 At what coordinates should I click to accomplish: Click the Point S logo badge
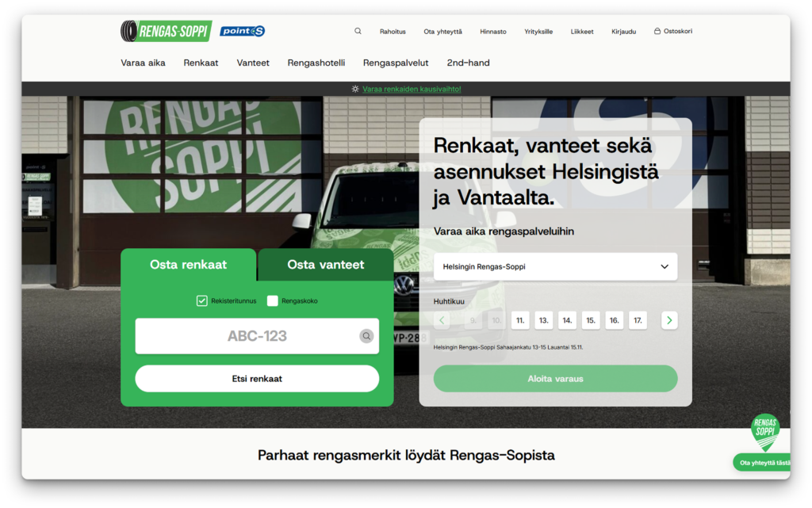tap(240, 30)
